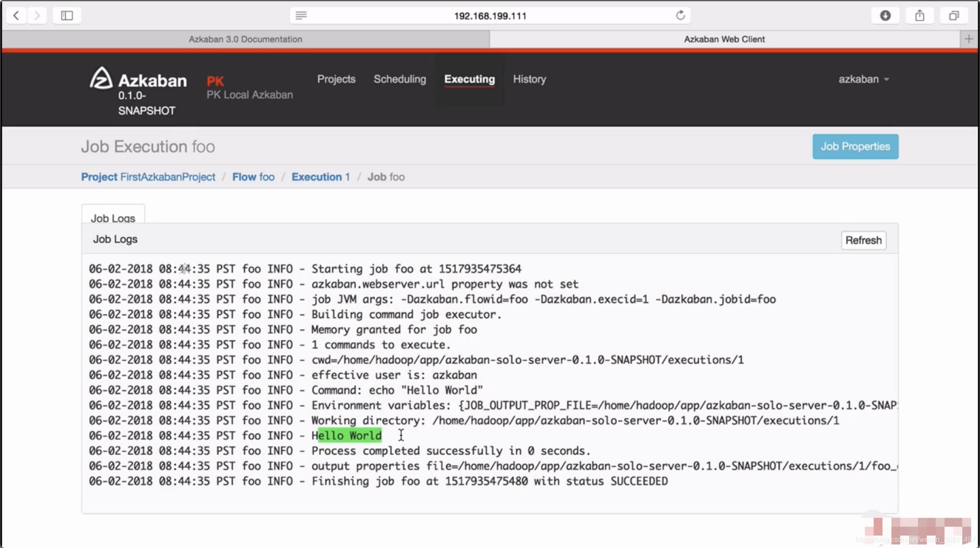Viewport: 980px width, 548px height.
Task: Click log line starting 'cwd=/home/hadoop/app'
Action: (x=416, y=360)
